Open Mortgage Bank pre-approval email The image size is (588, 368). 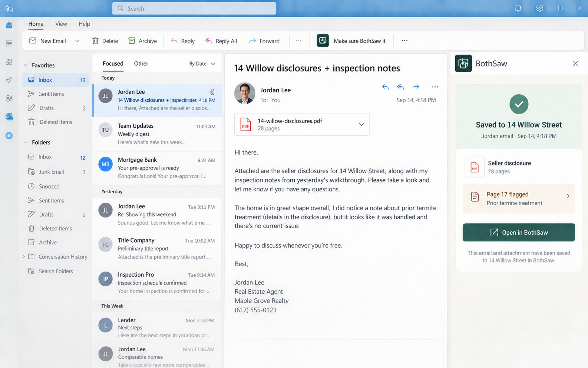157,168
